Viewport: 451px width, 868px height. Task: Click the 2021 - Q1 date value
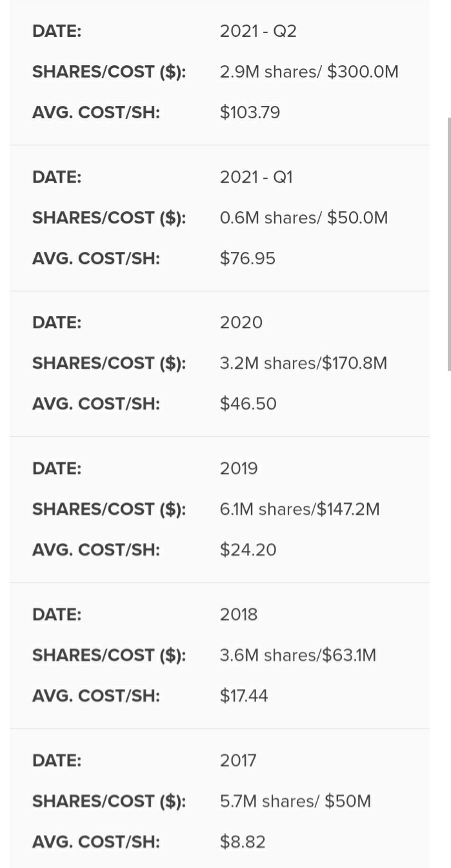point(256,177)
